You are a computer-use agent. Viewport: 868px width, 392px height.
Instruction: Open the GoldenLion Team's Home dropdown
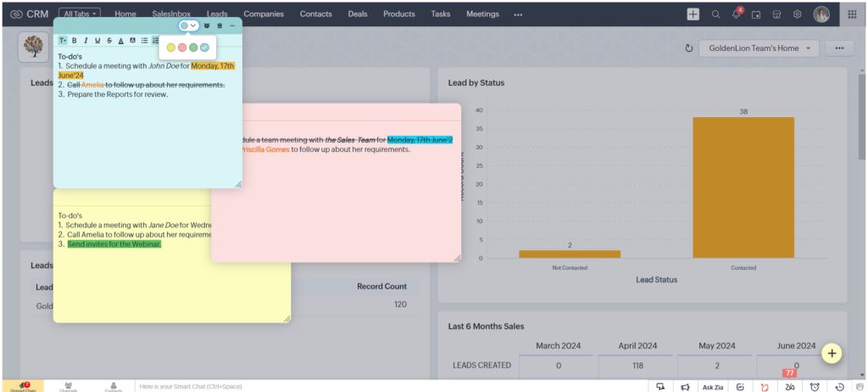tap(759, 48)
